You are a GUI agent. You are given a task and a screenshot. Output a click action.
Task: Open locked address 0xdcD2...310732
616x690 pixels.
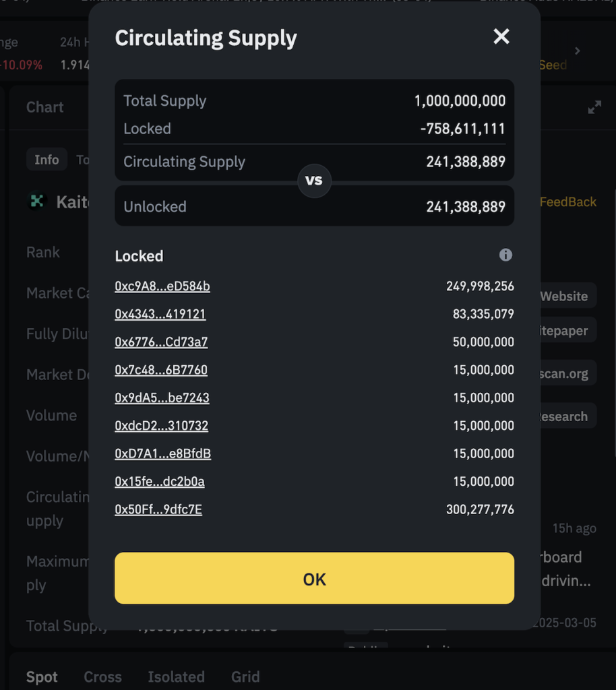pos(161,426)
